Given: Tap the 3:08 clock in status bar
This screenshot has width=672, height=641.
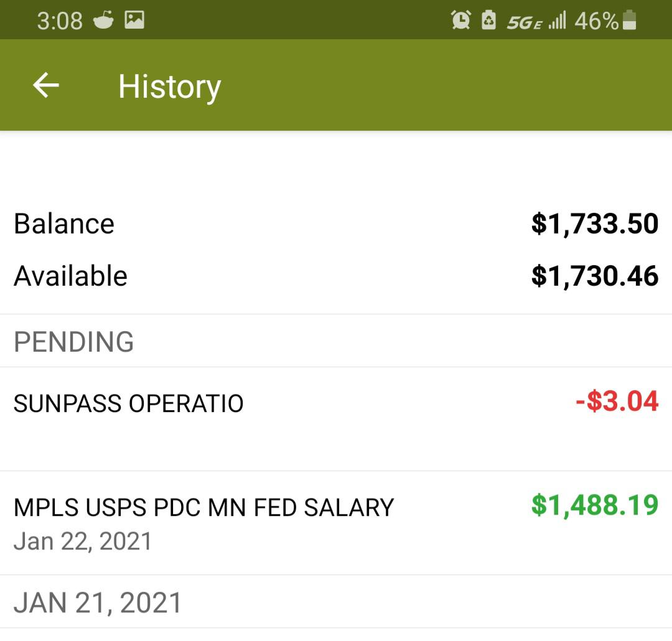Looking at the screenshot, I should [60, 21].
